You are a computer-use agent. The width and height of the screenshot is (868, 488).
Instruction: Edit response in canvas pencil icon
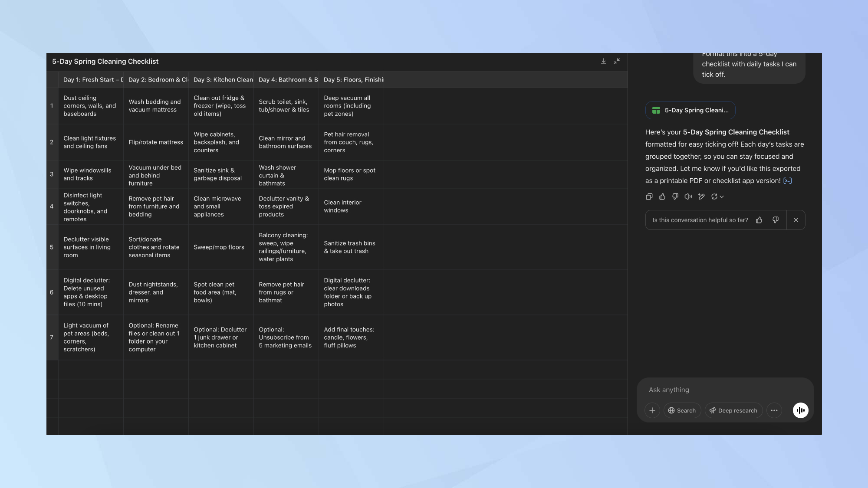click(701, 197)
